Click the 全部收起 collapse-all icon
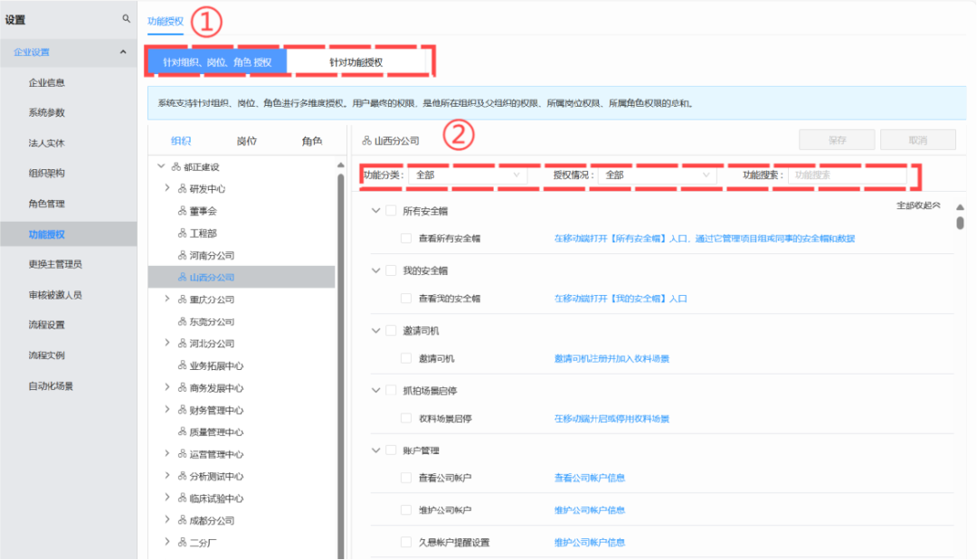 coord(936,205)
